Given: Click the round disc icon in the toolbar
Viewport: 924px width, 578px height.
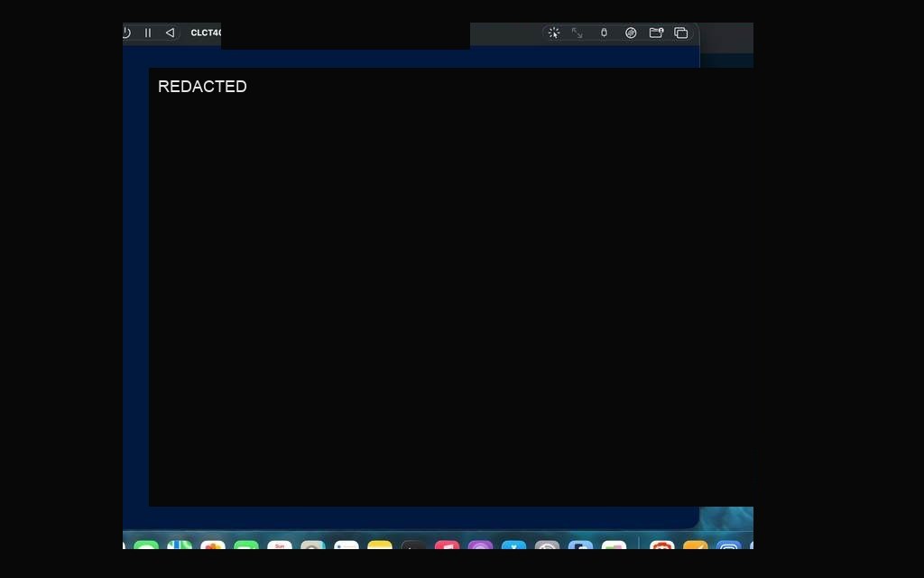Looking at the screenshot, I should click(x=631, y=33).
